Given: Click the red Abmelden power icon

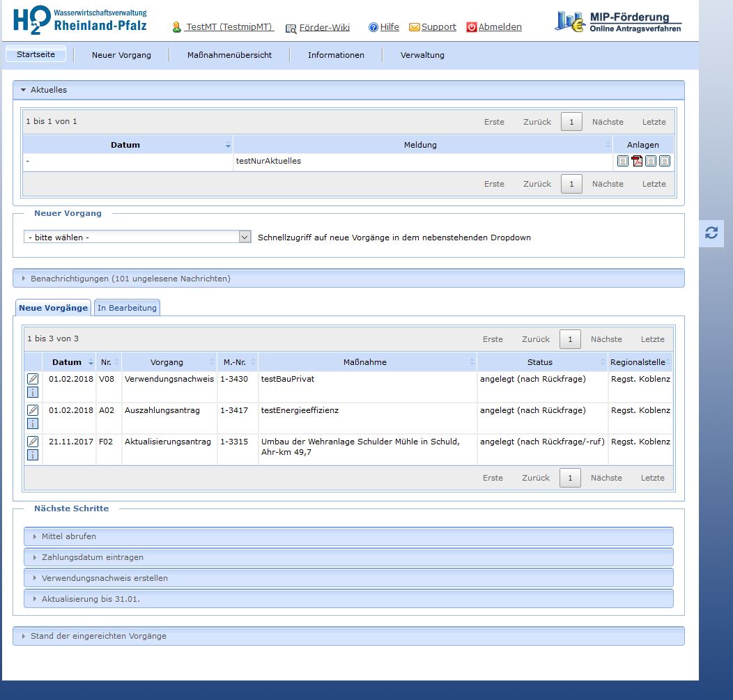Looking at the screenshot, I should pyautogui.click(x=472, y=28).
